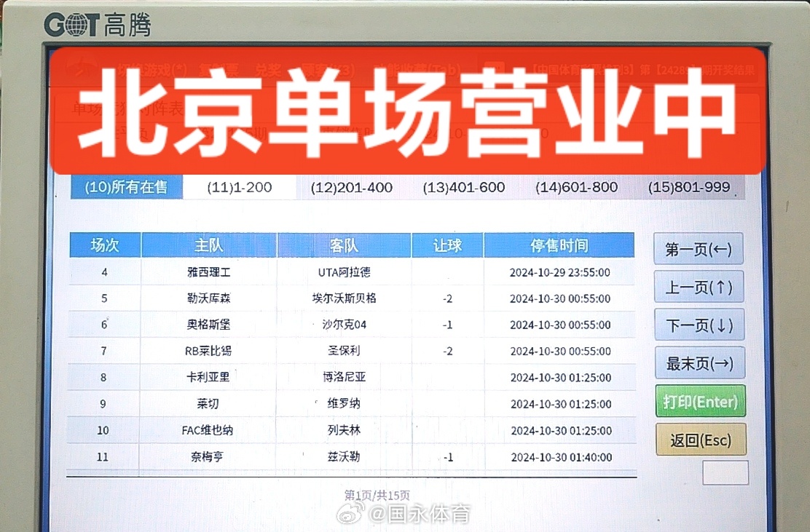Click handicap -2 in 勒沃库森 row
The width and height of the screenshot is (810, 532).
click(x=447, y=299)
